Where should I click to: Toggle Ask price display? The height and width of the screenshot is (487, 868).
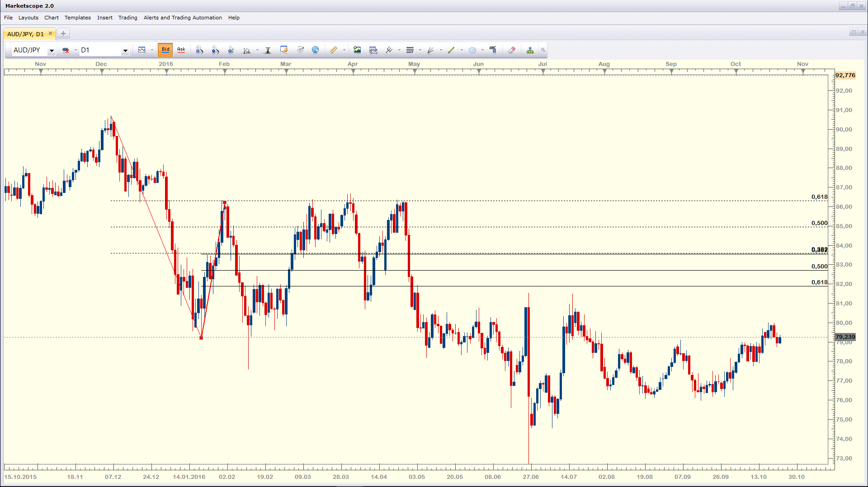pos(181,50)
